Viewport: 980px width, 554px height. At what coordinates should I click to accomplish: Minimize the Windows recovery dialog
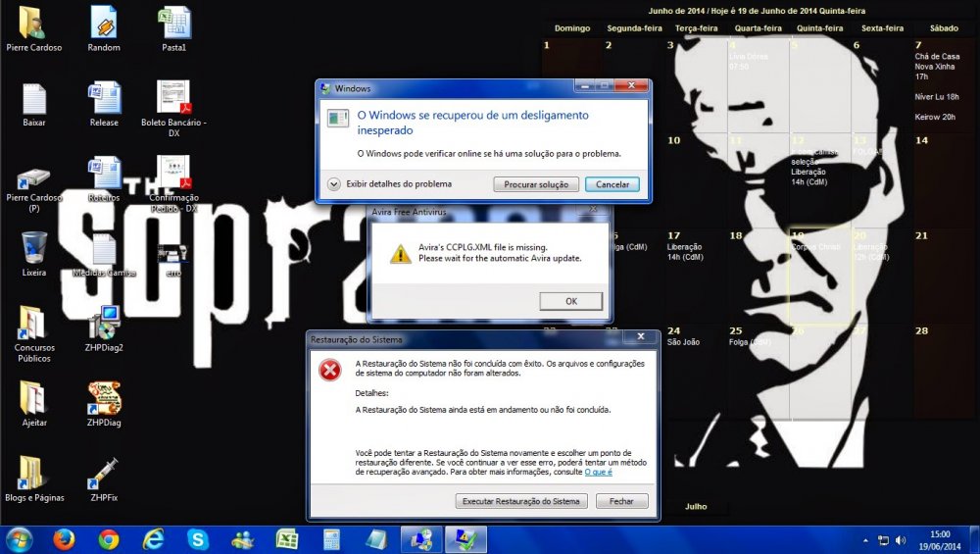click(584, 85)
